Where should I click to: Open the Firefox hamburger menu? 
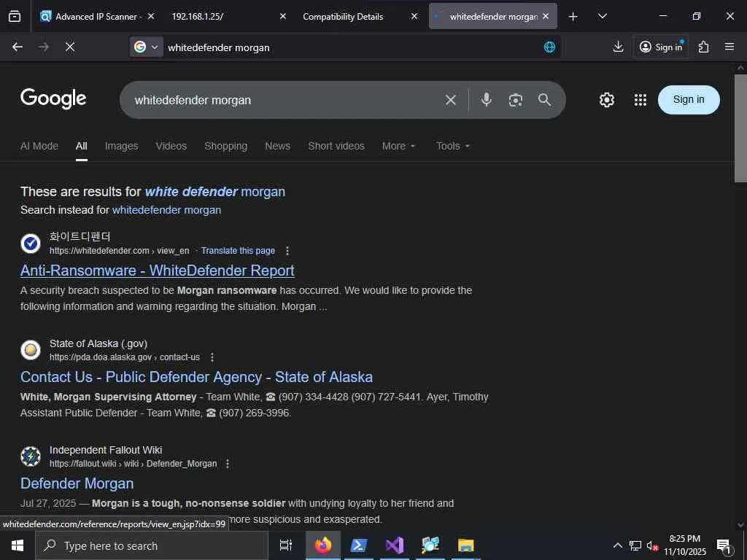tap(729, 46)
